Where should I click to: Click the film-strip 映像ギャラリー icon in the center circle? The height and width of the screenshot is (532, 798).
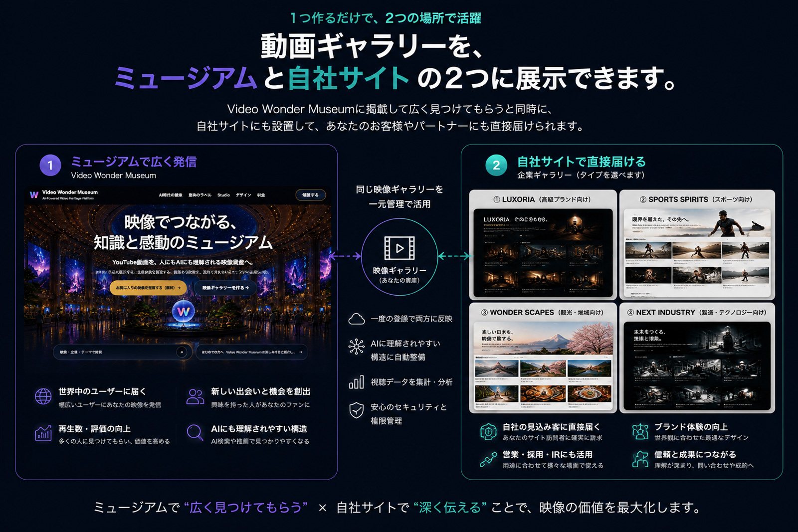click(x=399, y=248)
